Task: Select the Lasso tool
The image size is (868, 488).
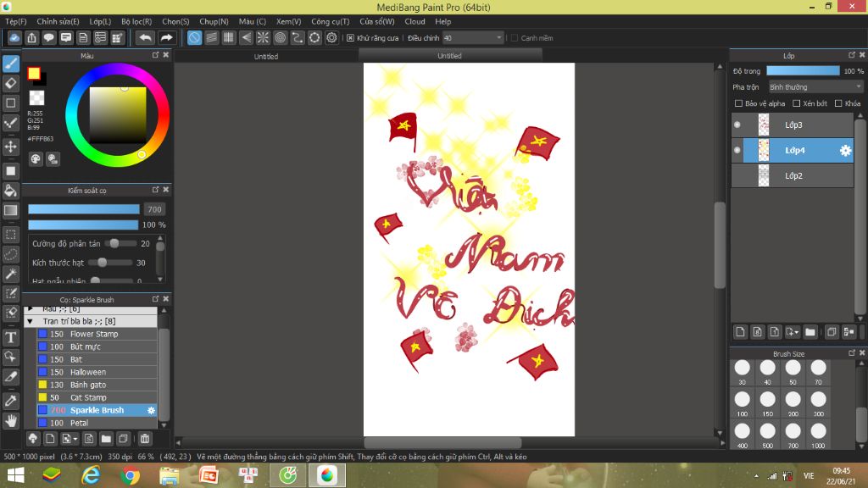Action: pos(10,254)
